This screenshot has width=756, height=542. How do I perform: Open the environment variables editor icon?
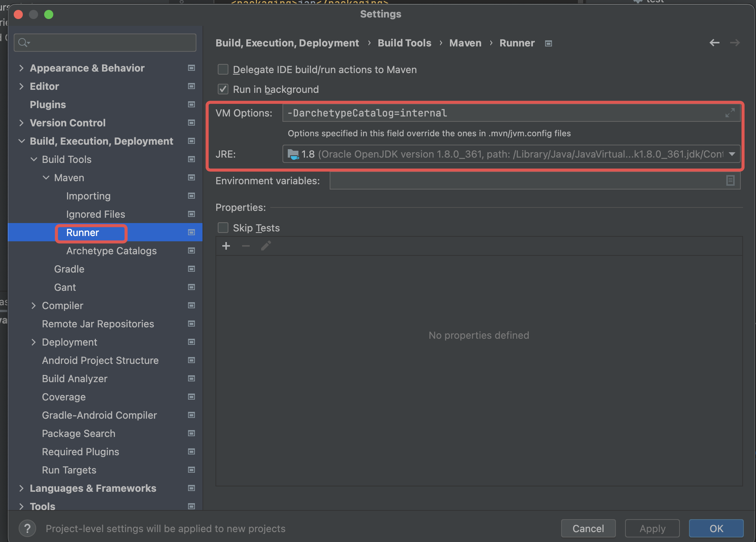730,180
